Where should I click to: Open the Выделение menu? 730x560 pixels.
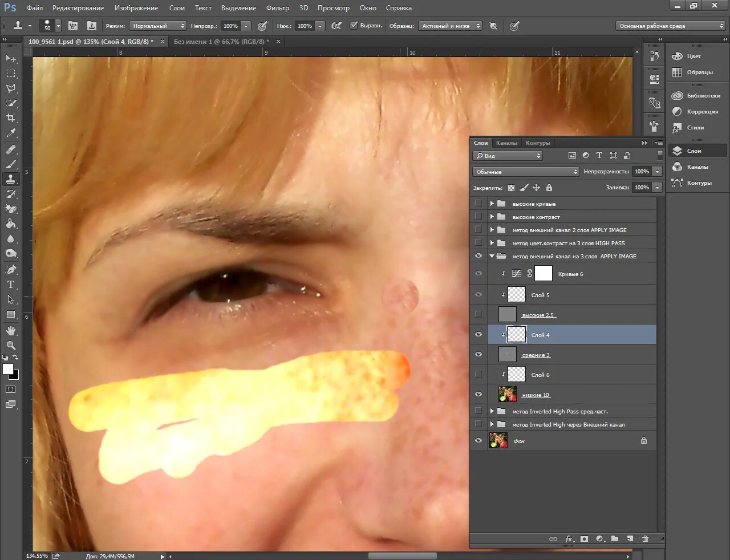point(238,8)
